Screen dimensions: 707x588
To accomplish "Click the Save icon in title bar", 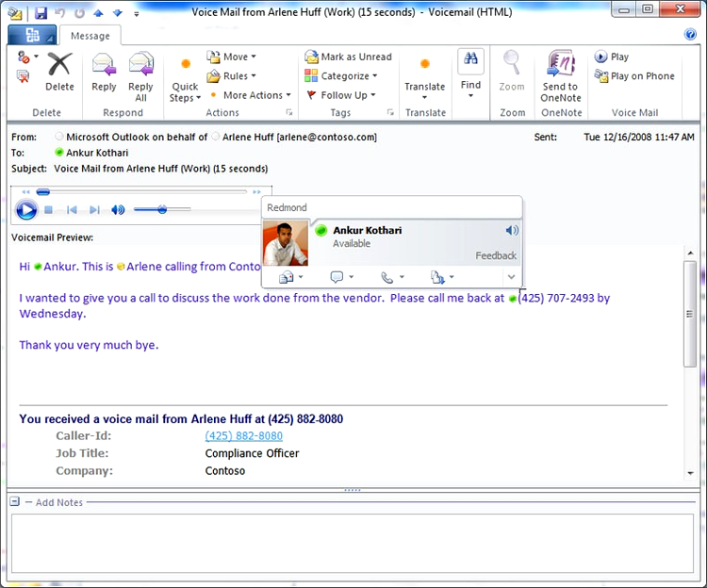I will pos(41,12).
